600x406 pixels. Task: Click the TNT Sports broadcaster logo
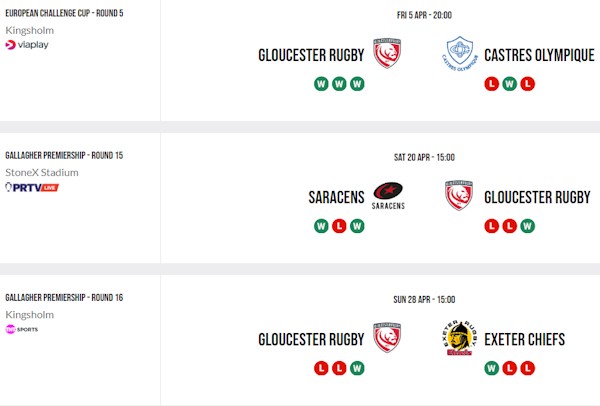[22, 329]
